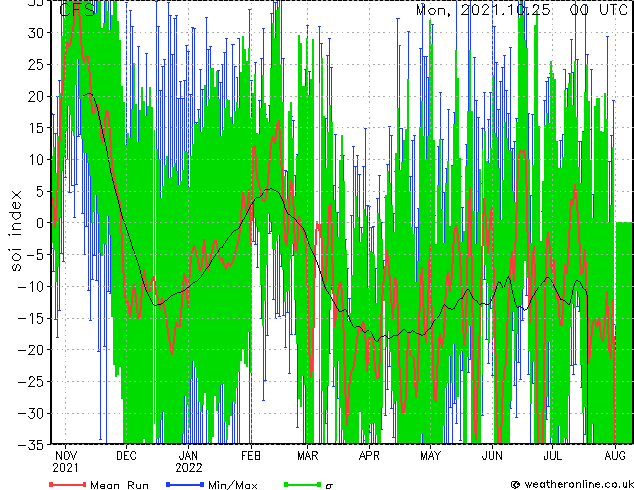634x490 pixels.
Task: Click the 'JUL' x-axis label
Action: click(x=552, y=456)
